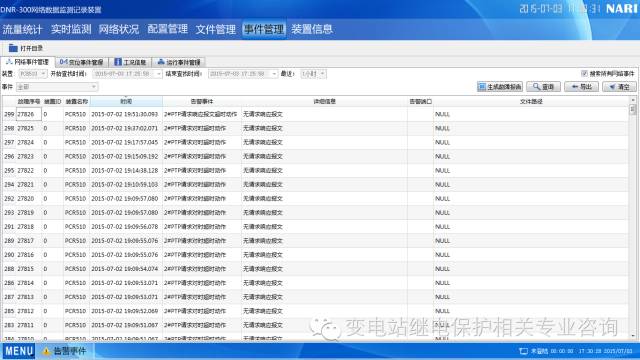Click the arrow icon on 导出 button
Viewport: 640px width, 360px height.
pos(575,87)
